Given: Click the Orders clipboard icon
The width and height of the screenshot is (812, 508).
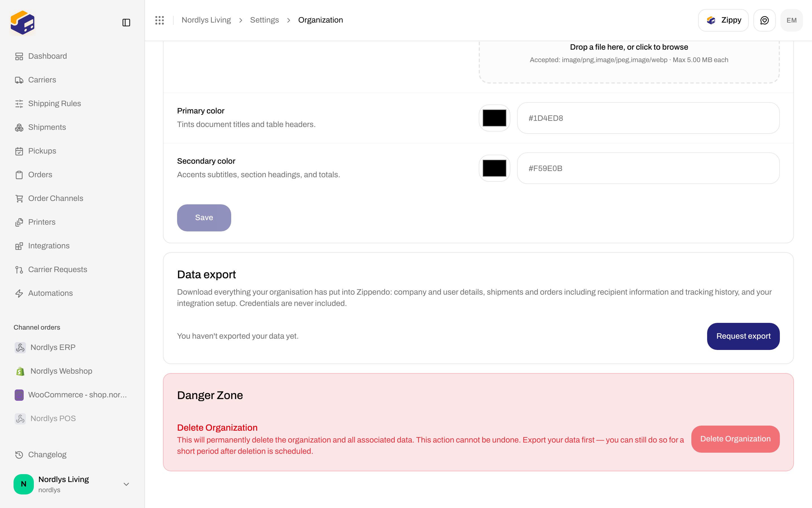Looking at the screenshot, I should 19,175.
